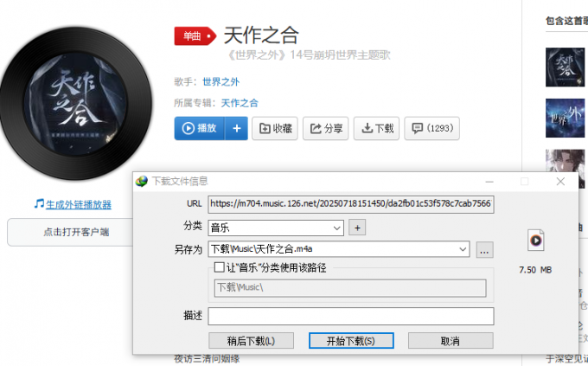Click 生成外链播放器 link
Screen dimensions: 588x366
tap(79, 204)
